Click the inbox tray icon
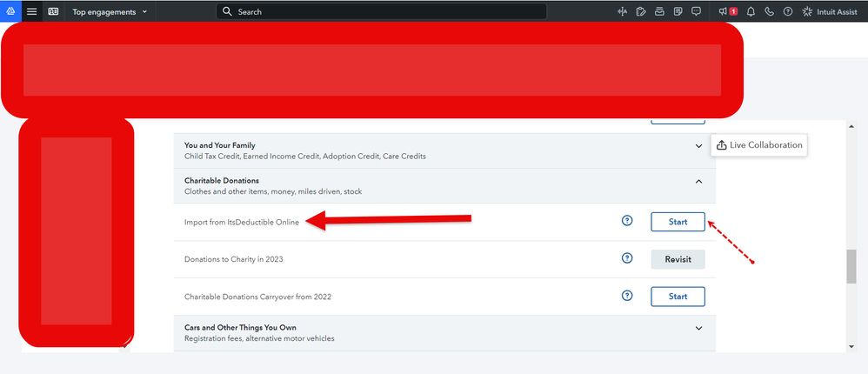The width and height of the screenshot is (868, 374). (659, 11)
